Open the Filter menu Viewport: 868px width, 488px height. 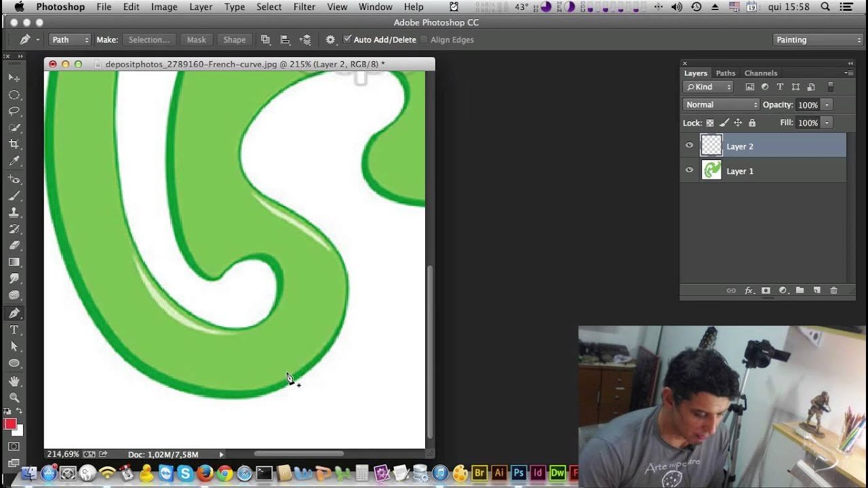pos(304,7)
